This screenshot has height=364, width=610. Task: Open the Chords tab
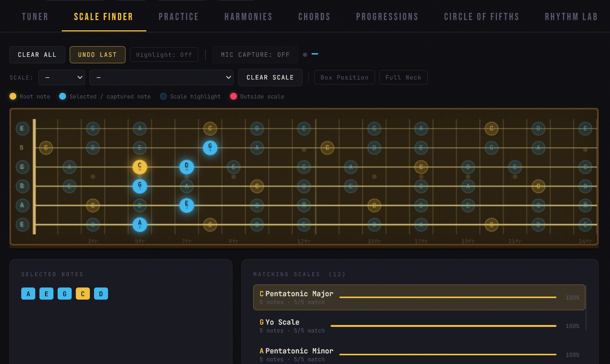point(314,17)
